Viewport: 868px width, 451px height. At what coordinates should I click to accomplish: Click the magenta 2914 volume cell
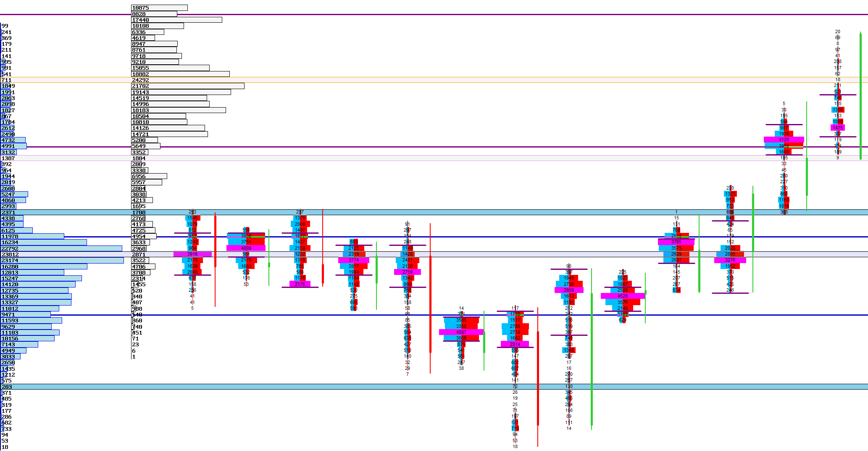tap(515, 344)
